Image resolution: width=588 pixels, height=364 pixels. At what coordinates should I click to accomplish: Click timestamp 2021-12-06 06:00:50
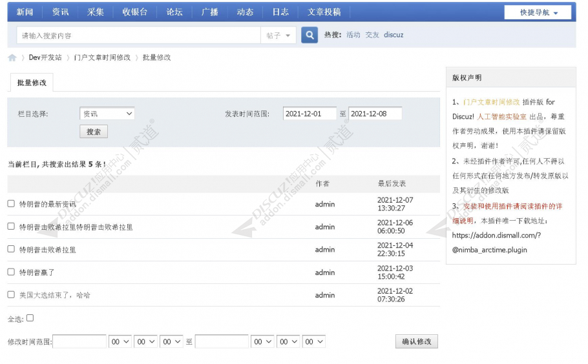[395, 227]
